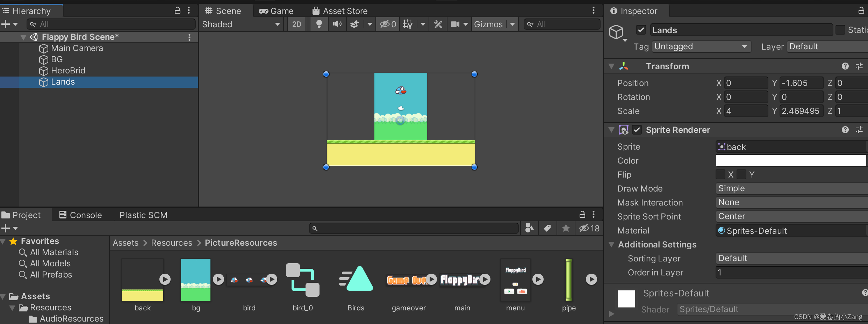Open Sprite Renderer preset settings icon
The image size is (868, 324).
pos(859,130)
